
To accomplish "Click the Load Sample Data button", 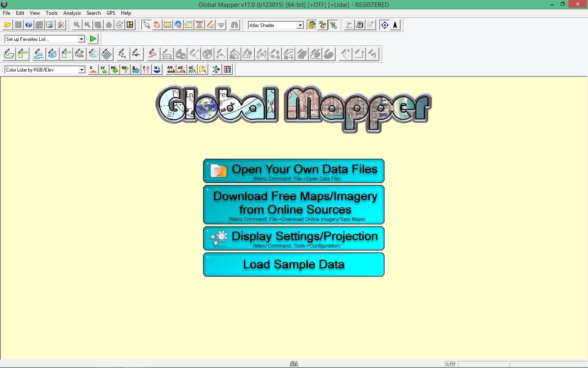I will (294, 265).
